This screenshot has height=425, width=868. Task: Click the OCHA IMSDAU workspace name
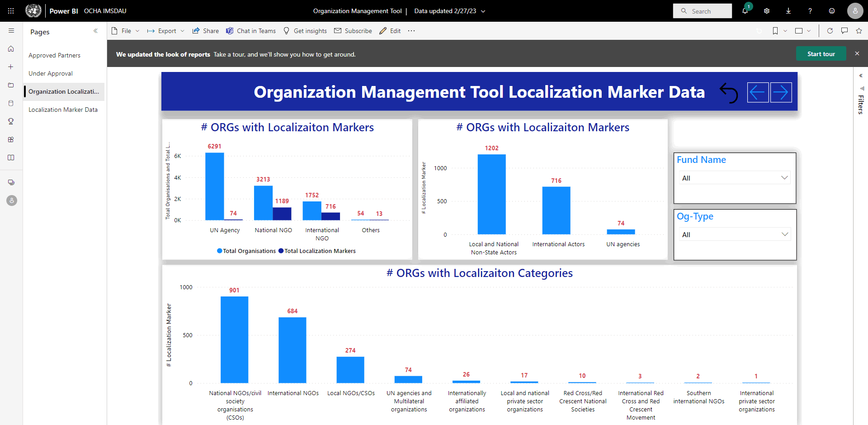[105, 11]
